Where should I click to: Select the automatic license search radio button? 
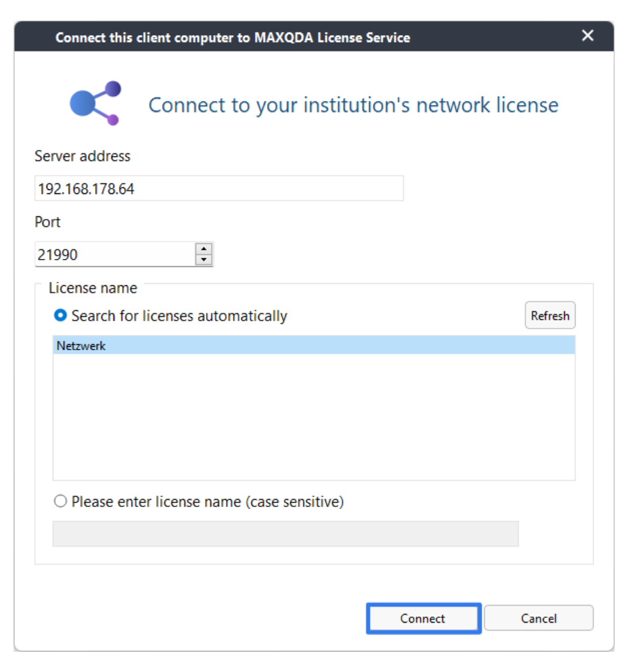pyautogui.click(x=60, y=316)
